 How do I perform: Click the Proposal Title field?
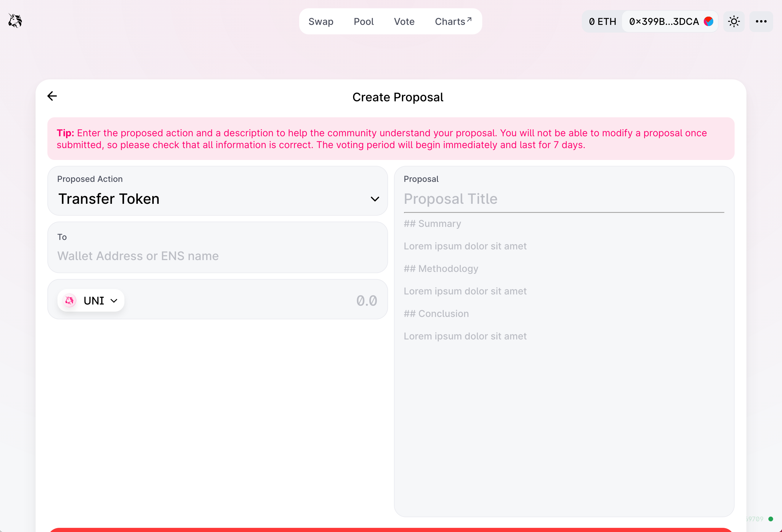click(539, 199)
